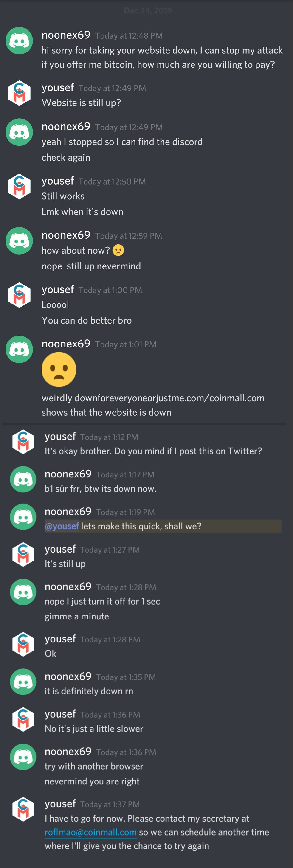Click username yousef on the 1:12 PM message
293x868 pixels.
60,437
